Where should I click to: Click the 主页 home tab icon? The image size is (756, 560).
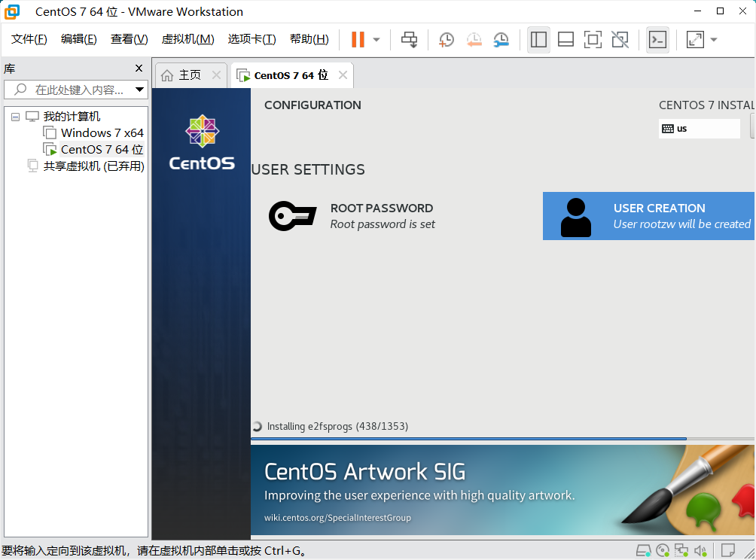pos(167,75)
